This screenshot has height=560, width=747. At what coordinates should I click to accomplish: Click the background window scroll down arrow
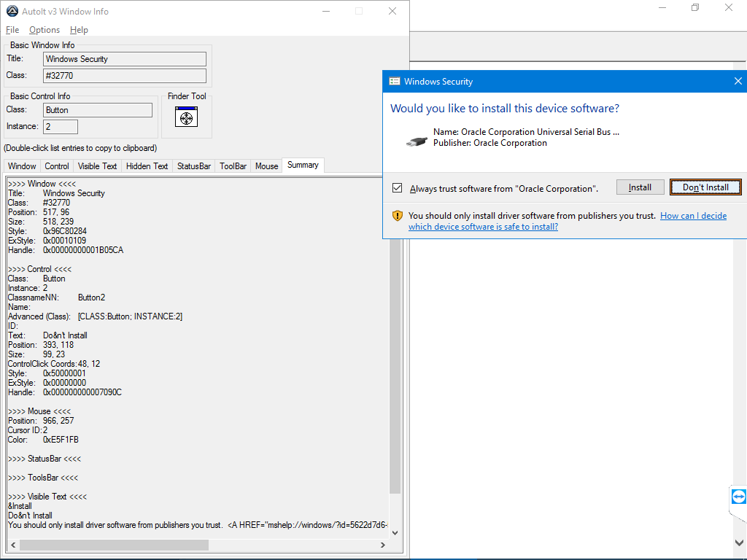coord(739,542)
